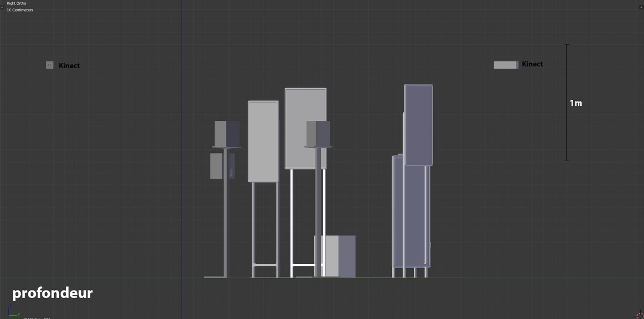Select the light gray panel on left legs
644x319 pixels.
tap(263, 141)
